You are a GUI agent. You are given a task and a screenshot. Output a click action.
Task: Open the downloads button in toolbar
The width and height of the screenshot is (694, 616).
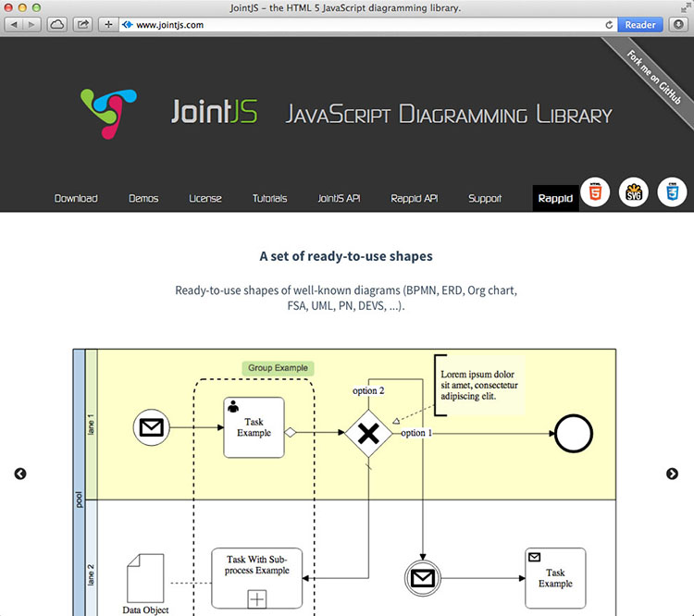[x=678, y=25]
